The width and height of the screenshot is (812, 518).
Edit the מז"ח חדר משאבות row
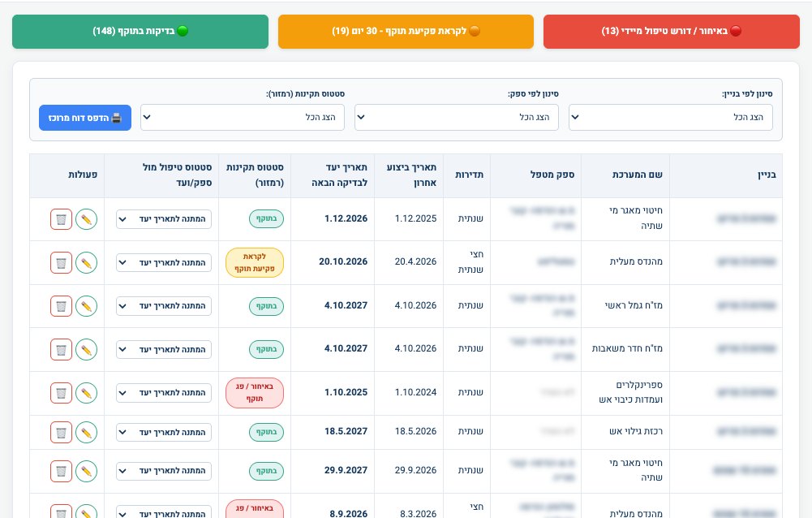point(87,349)
